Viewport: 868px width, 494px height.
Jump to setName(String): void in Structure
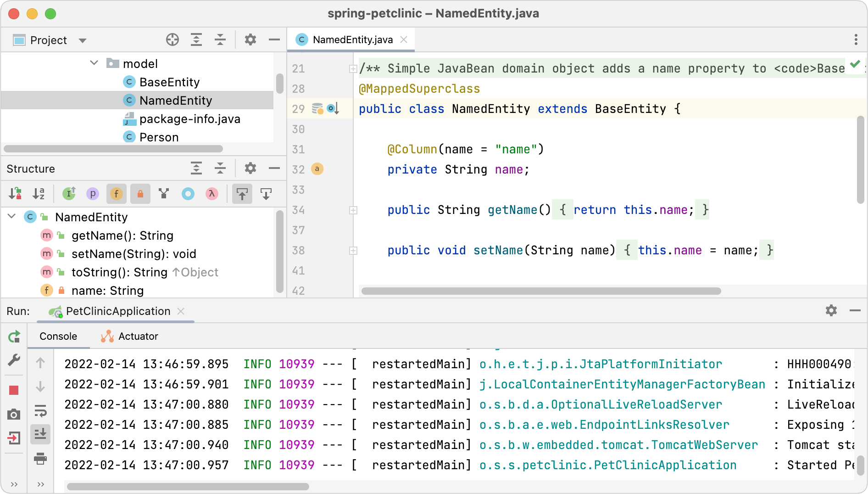tap(134, 254)
